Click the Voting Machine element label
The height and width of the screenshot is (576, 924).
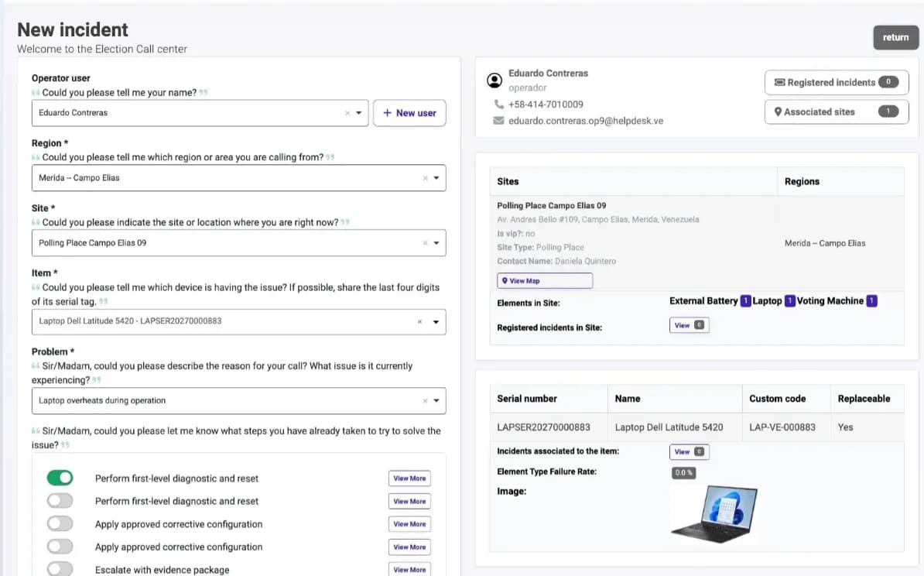830,301
